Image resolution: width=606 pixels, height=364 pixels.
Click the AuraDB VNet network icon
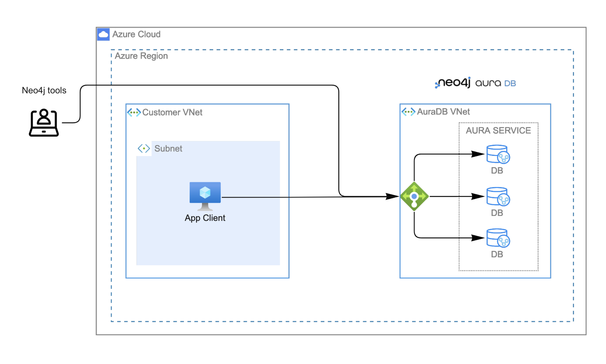(408, 112)
